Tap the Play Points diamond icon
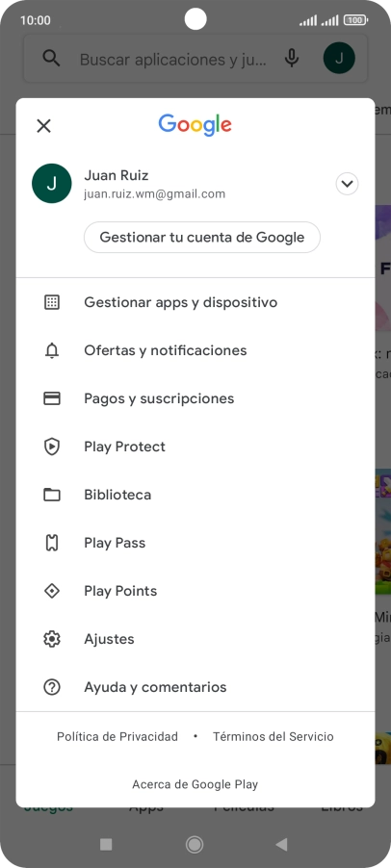 [52, 591]
